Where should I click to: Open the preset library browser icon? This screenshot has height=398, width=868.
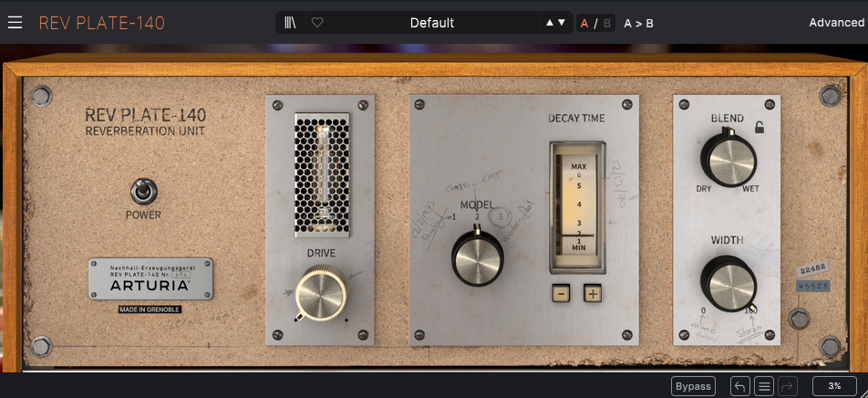[291, 23]
